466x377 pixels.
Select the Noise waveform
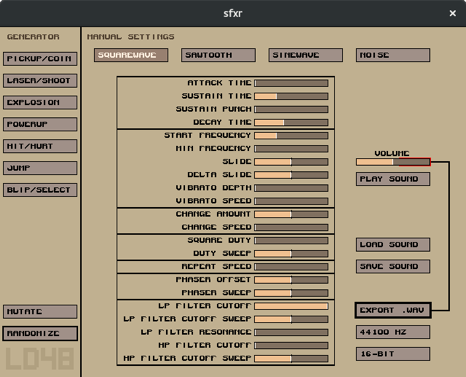tap(393, 55)
